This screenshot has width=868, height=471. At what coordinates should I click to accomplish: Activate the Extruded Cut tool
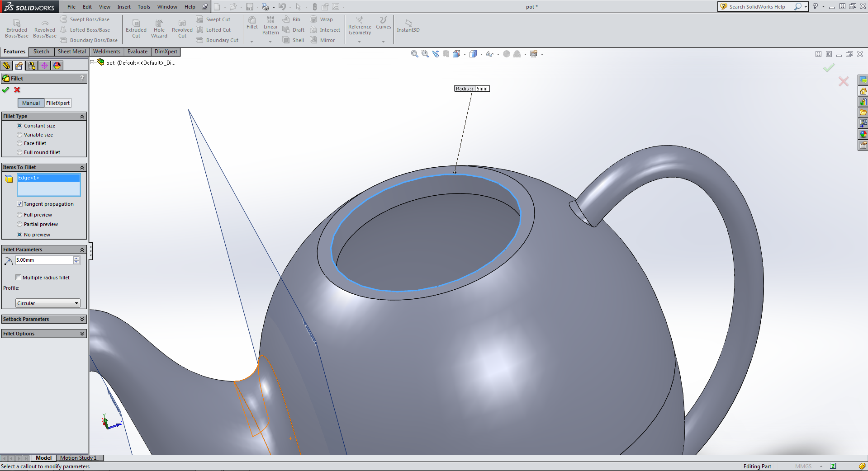136,29
